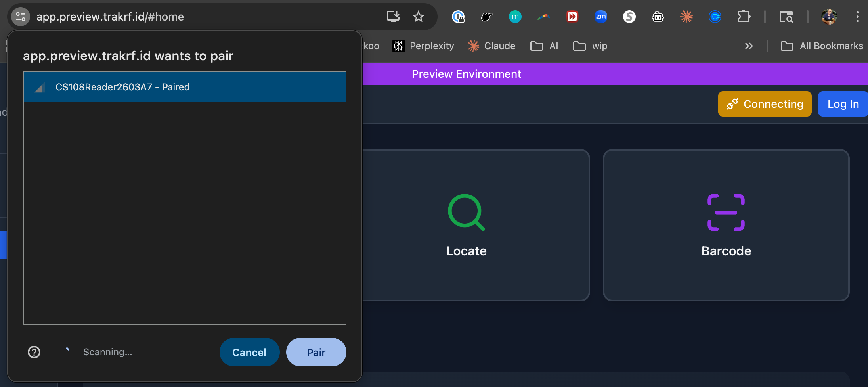Open the robot-shaped extension

(658, 17)
